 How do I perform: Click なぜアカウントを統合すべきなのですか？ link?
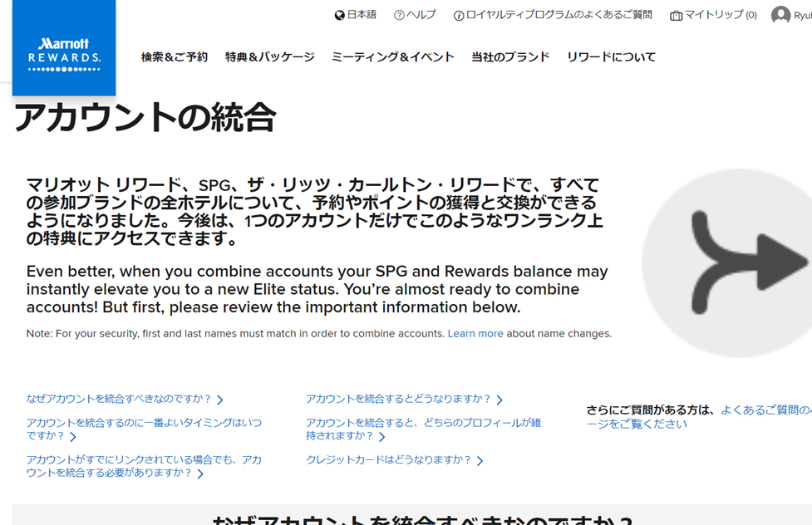pos(119,399)
